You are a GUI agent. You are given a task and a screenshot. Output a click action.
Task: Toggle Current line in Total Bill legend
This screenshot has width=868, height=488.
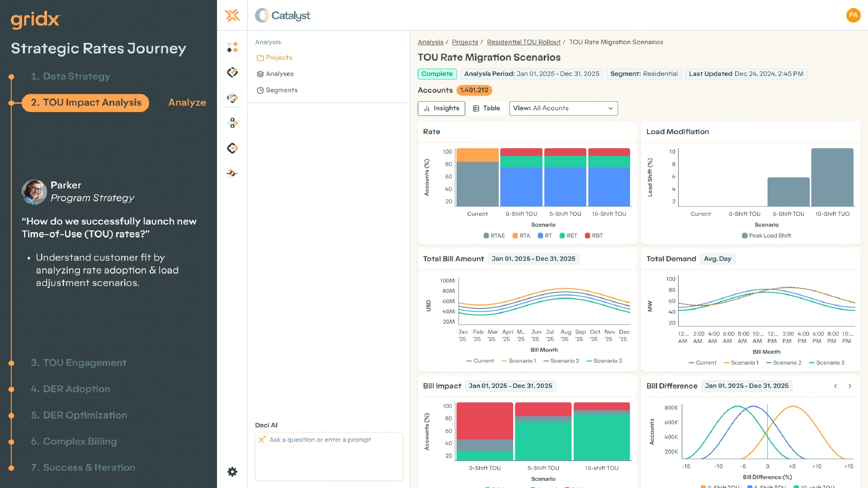tap(480, 361)
